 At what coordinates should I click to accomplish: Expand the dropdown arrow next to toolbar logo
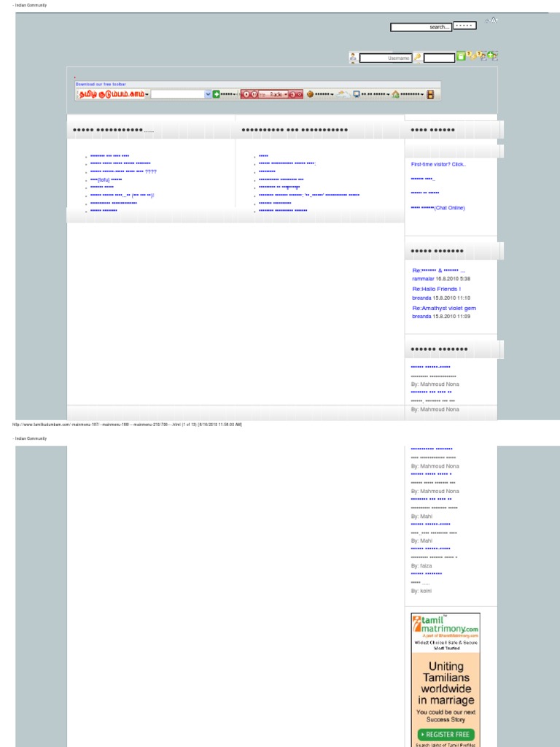click(147, 94)
